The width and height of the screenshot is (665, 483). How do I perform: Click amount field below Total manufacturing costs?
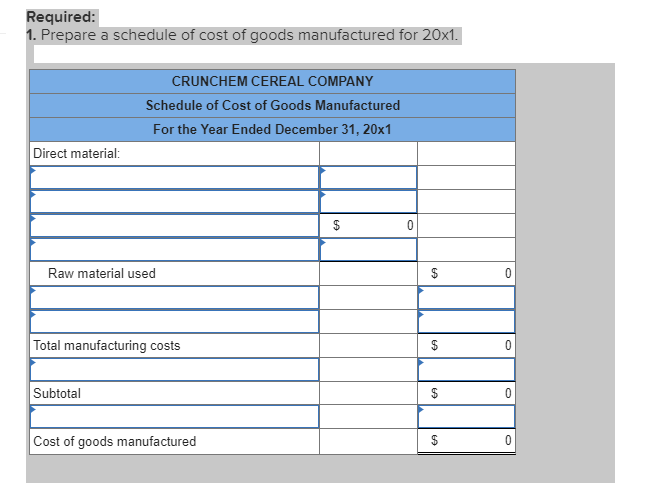[x=467, y=369]
